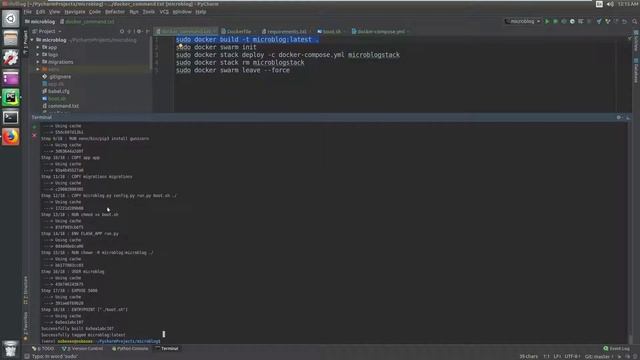The width and height of the screenshot is (640, 360).
Task: Open the Project side tool window tab
Action: coord(25,42)
